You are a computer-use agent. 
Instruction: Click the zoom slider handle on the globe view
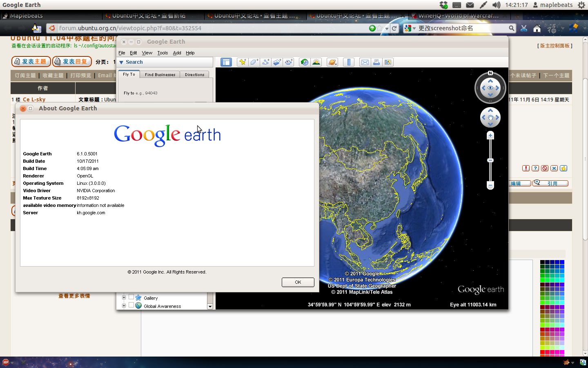click(x=490, y=160)
